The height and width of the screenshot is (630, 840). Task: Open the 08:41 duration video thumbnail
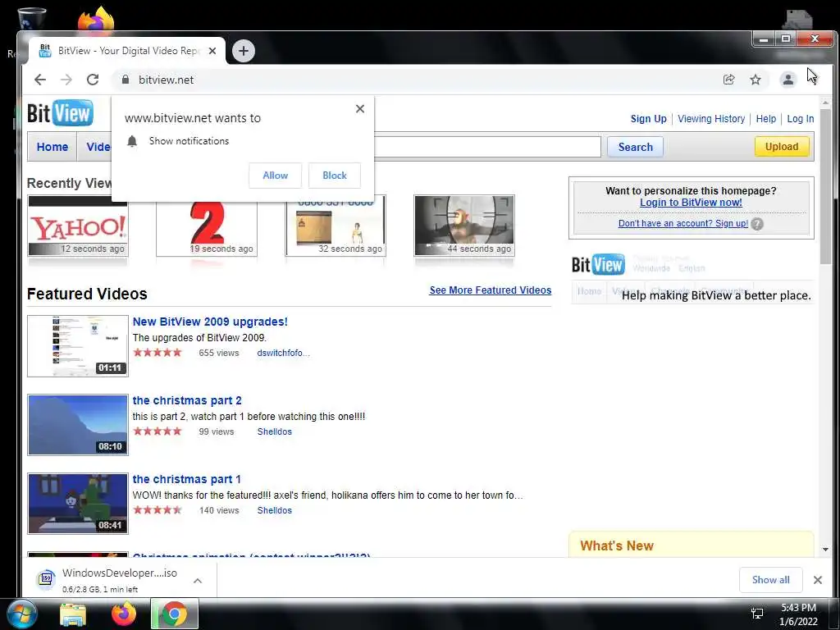pyautogui.click(x=78, y=504)
